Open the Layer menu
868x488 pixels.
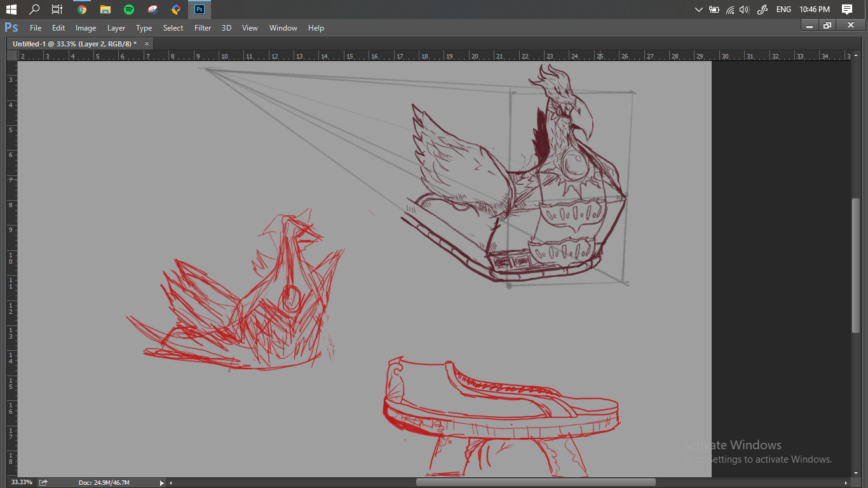[116, 28]
